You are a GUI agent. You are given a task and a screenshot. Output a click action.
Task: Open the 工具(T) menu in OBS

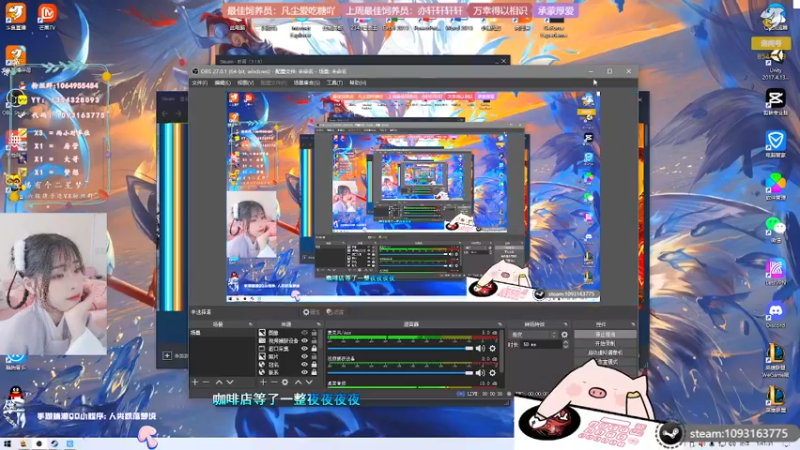coord(335,83)
